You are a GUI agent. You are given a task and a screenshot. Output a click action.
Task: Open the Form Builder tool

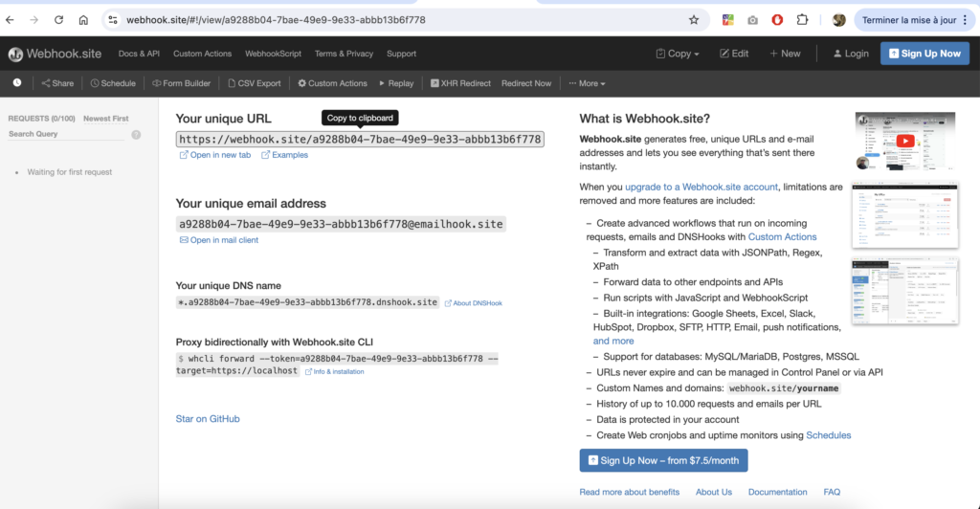pyautogui.click(x=181, y=83)
